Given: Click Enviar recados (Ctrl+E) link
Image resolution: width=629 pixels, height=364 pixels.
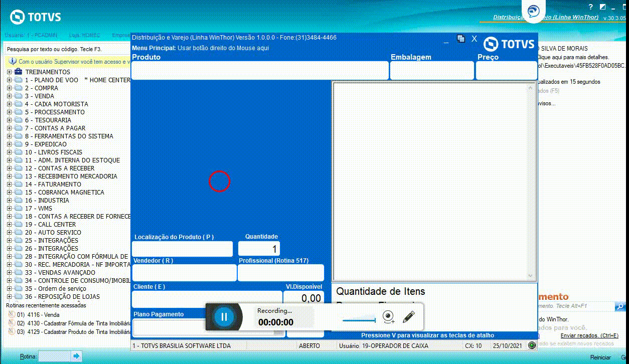Looking at the screenshot, I should tap(589, 335).
